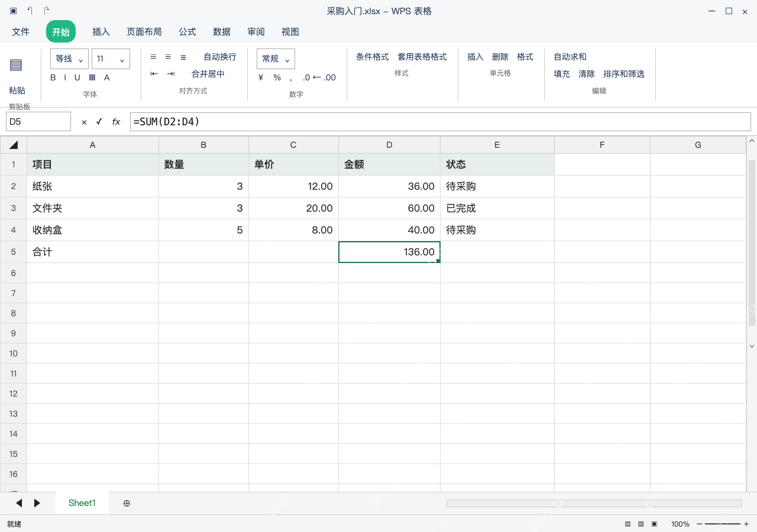
Task: Decrease indent icon
Action: pos(154,74)
